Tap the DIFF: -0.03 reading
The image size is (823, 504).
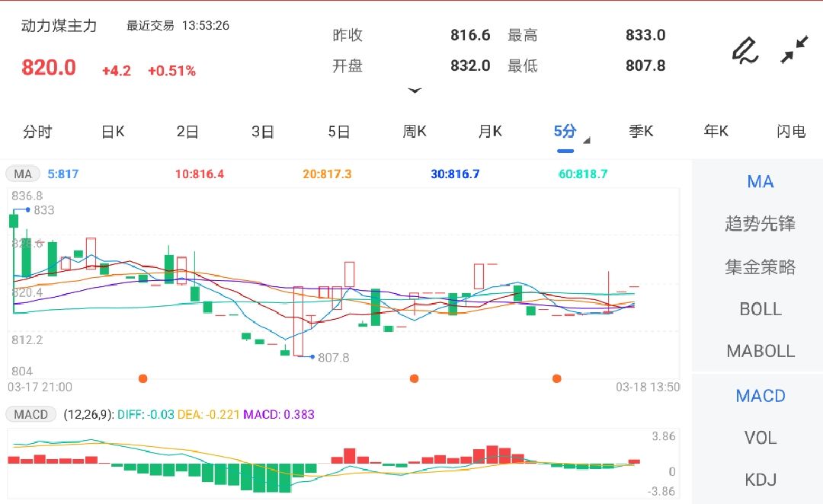pos(146,414)
